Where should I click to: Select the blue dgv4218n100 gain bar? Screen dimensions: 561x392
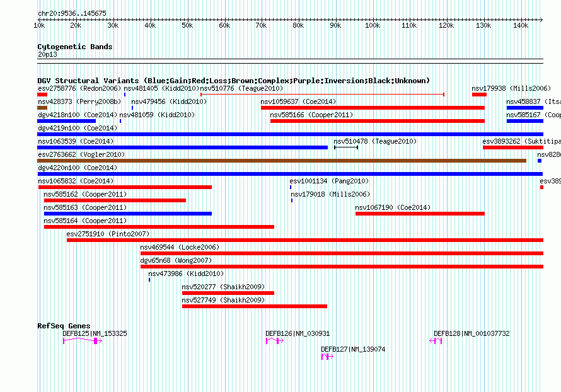pyautogui.click(x=67, y=121)
